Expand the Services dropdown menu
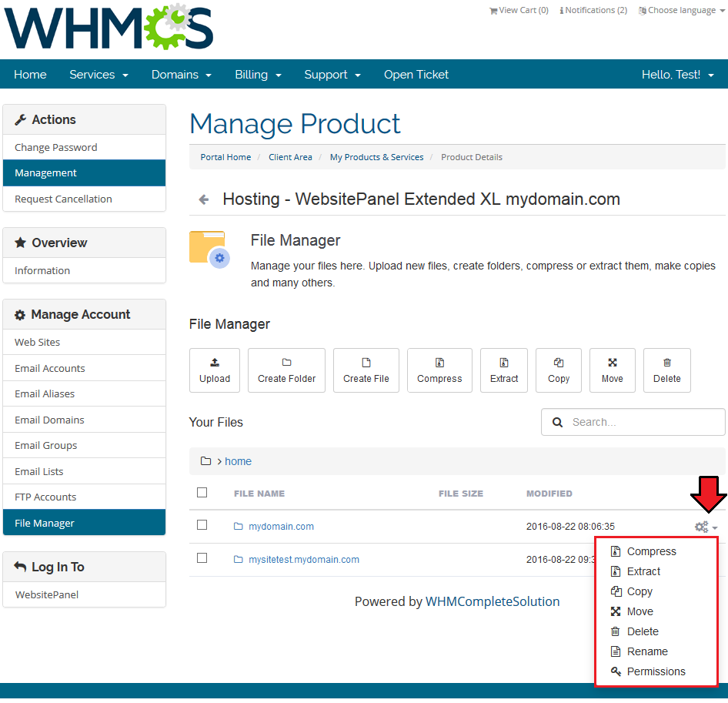This screenshot has height=703, width=728. pos(99,75)
